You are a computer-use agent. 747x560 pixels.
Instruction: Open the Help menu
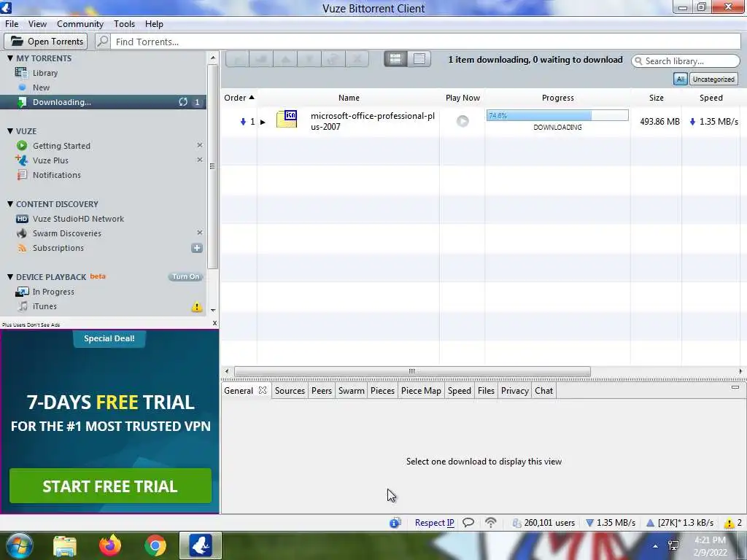point(154,24)
